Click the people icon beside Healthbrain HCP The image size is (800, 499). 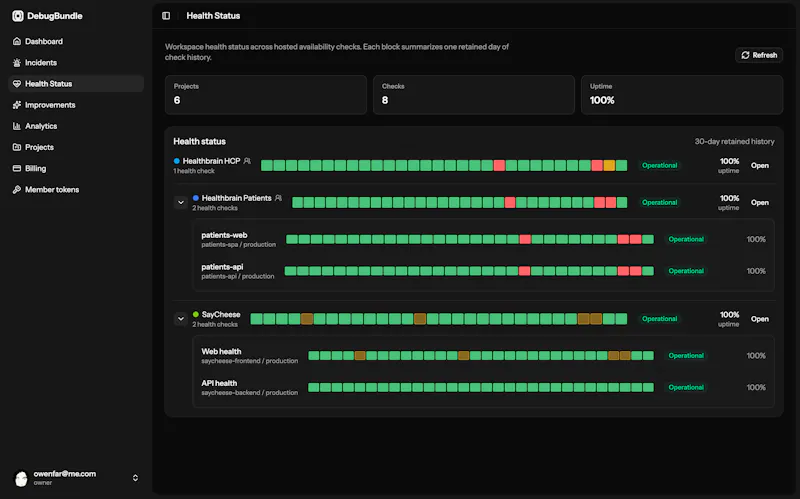point(247,161)
